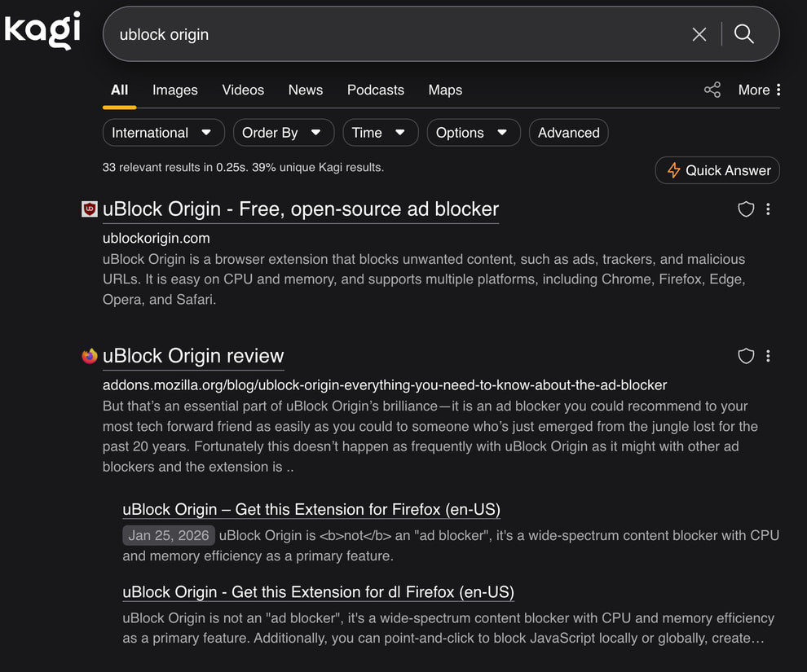Expand the International region dropdown
The image size is (807, 672).
point(161,133)
